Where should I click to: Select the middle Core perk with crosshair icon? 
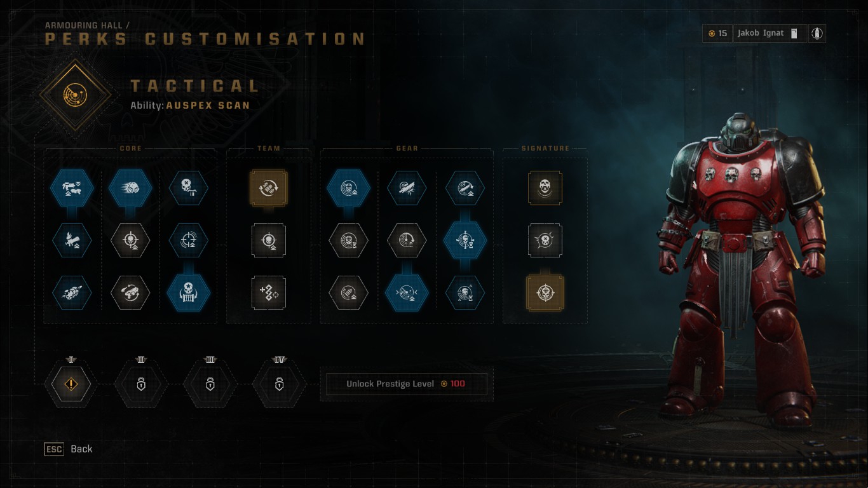130,240
